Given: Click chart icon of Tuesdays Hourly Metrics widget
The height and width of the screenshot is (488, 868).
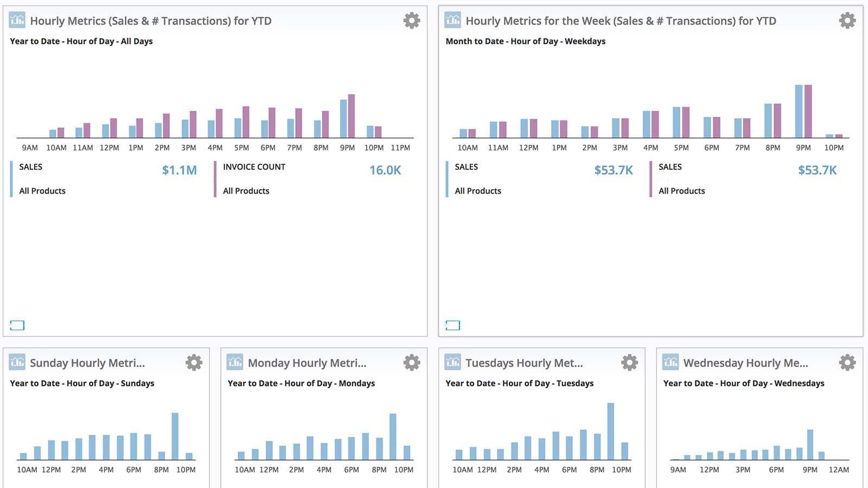Looking at the screenshot, I should tap(453, 362).
